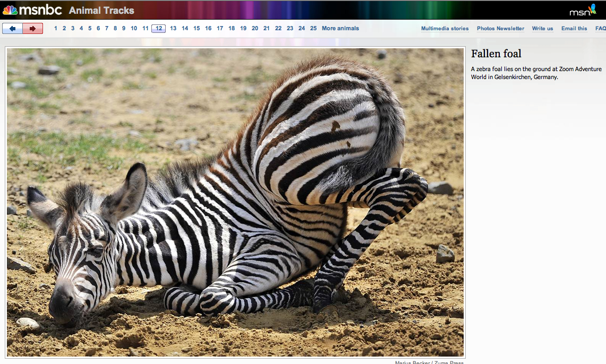Screen dimensions: 606x364
Task: Go to photo number 1
Action: point(56,29)
